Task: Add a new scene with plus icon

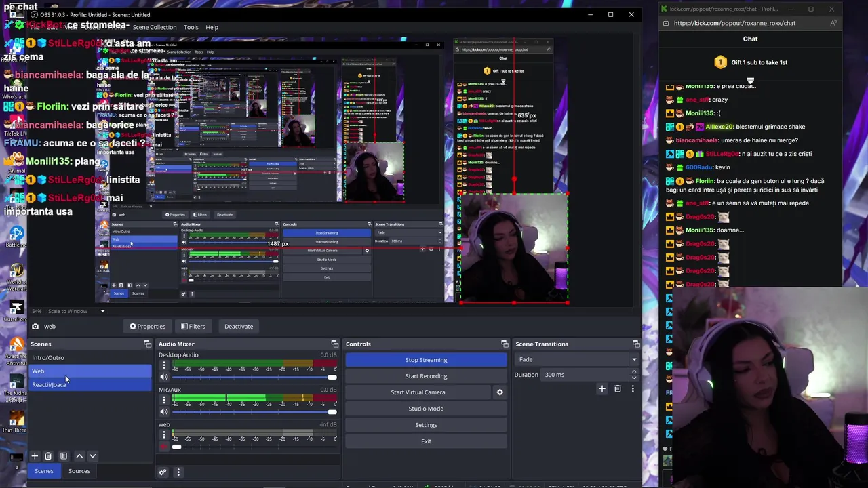Action: tap(35, 456)
